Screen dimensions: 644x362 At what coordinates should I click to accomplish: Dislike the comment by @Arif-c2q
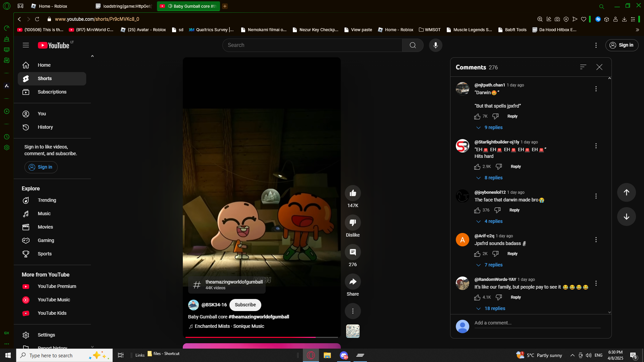[x=495, y=254]
